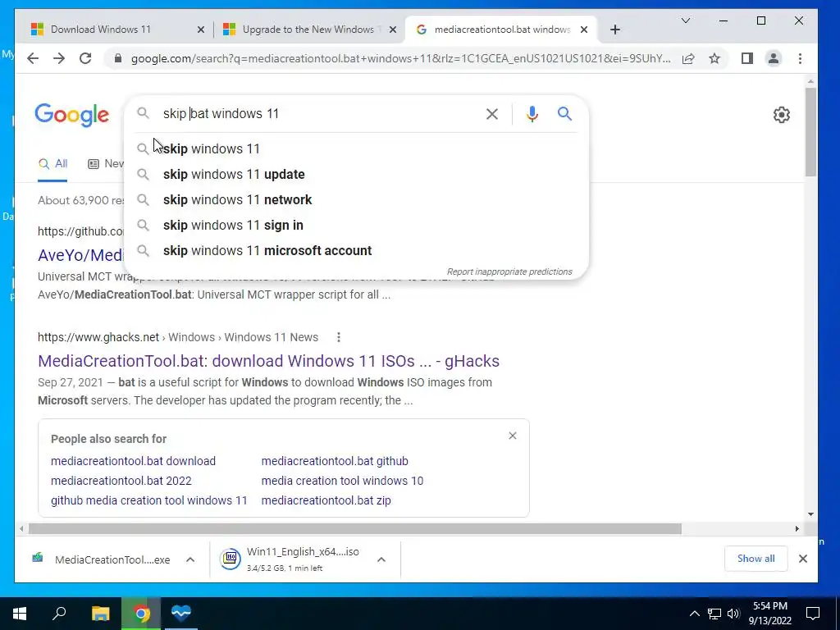Open more options for the gHacks result
This screenshot has width=840, height=630.
point(339,337)
